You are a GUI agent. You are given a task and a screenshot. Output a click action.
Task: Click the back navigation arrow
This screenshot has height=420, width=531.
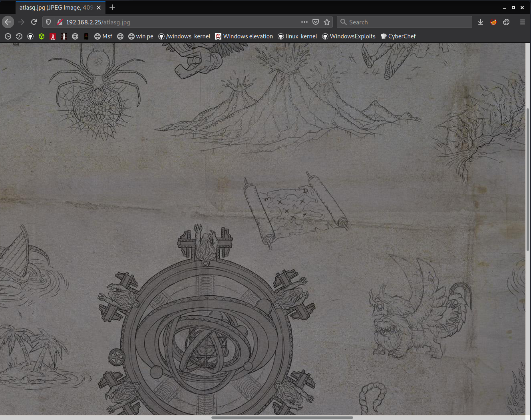8,22
